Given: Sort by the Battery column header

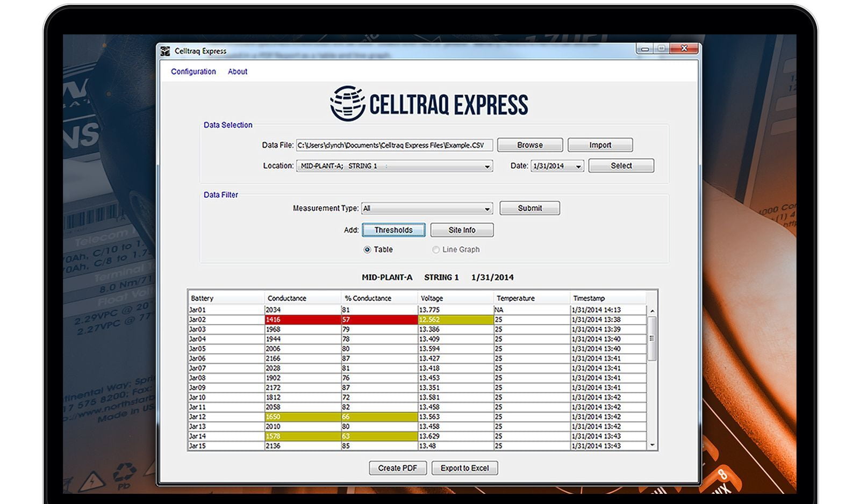Looking at the screenshot, I should click(226, 298).
